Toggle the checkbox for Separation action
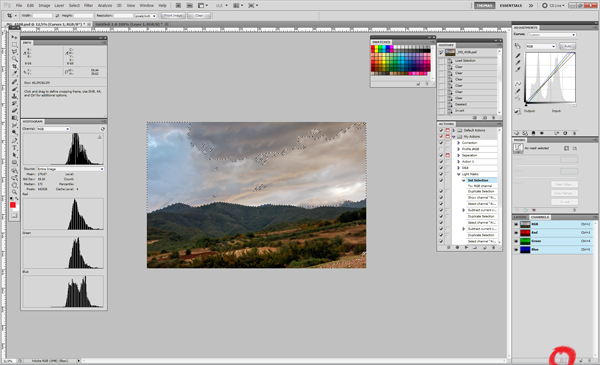The image size is (600, 365). 441,155
